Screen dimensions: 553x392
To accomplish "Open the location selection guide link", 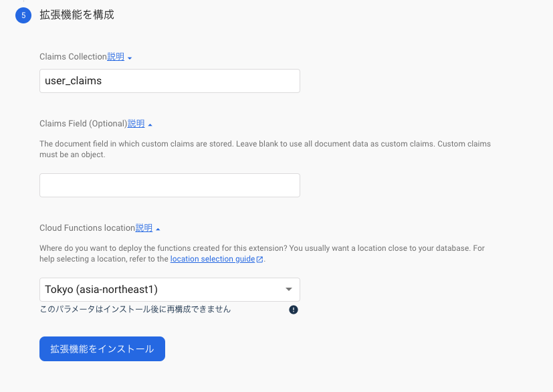I will click(213, 259).
